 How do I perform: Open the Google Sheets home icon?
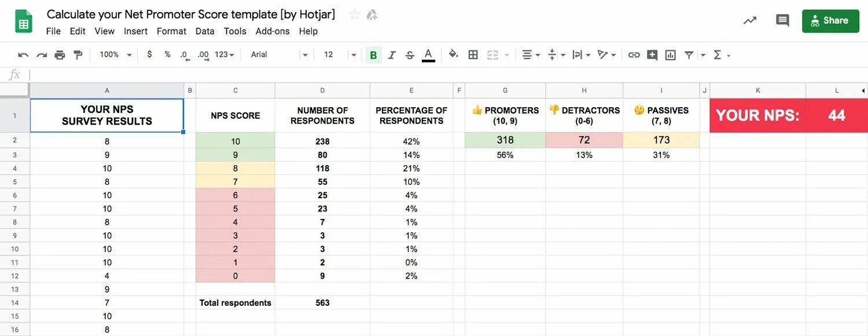click(x=24, y=21)
